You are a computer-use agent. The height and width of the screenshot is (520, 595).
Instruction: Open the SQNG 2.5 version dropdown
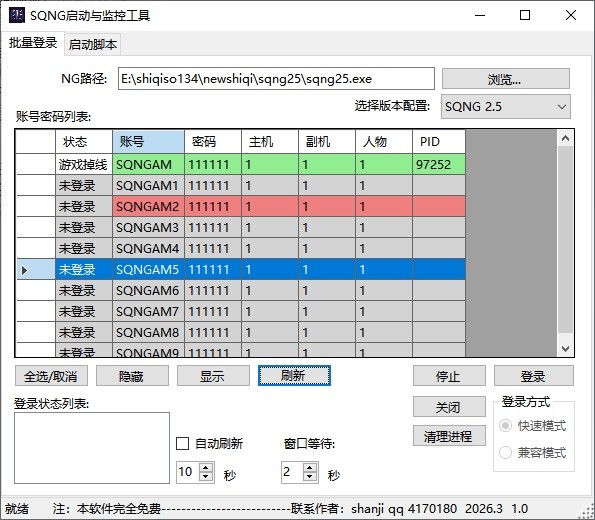[505, 107]
